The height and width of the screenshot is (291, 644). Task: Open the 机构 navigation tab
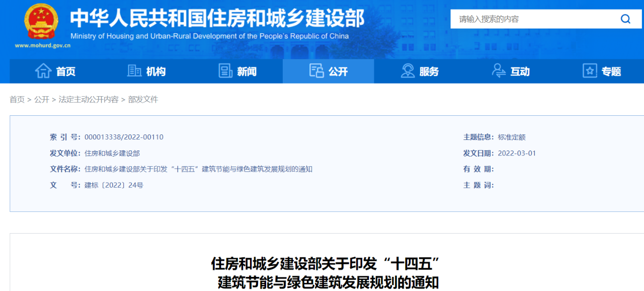click(x=146, y=71)
